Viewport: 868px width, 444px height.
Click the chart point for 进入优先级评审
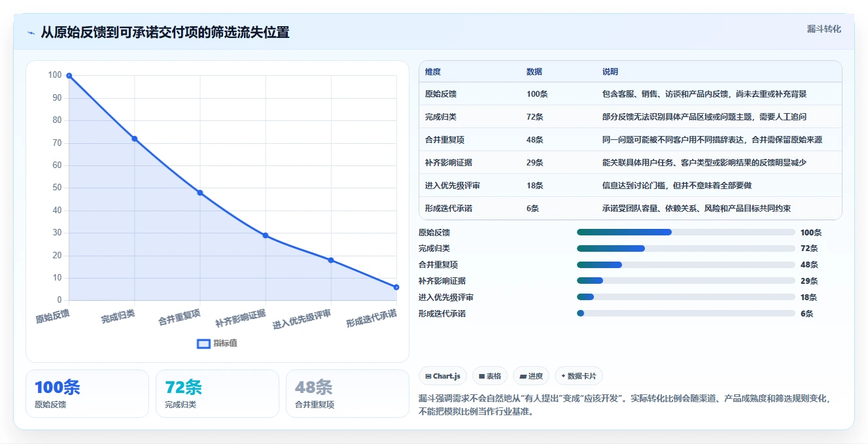pos(331,260)
